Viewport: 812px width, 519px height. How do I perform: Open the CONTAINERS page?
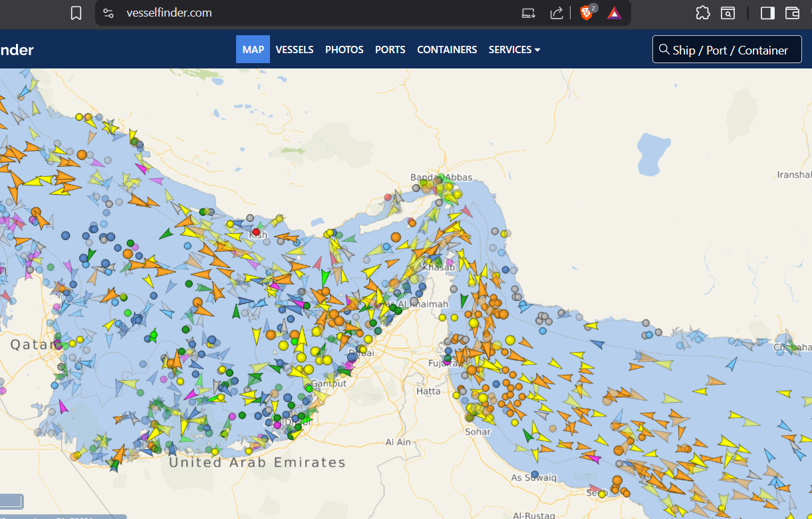coord(447,49)
